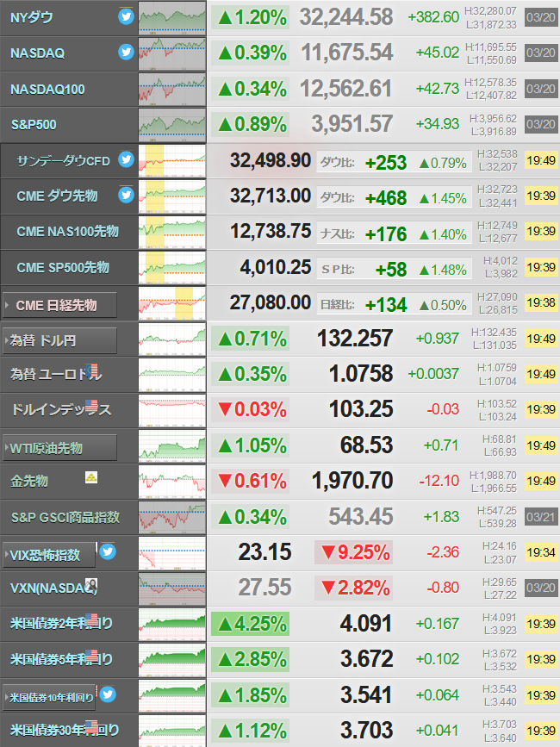The height and width of the screenshot is (747, 560).
Task: Click the 19:34 timestamp on VIX row
Action: click(541, 552)
